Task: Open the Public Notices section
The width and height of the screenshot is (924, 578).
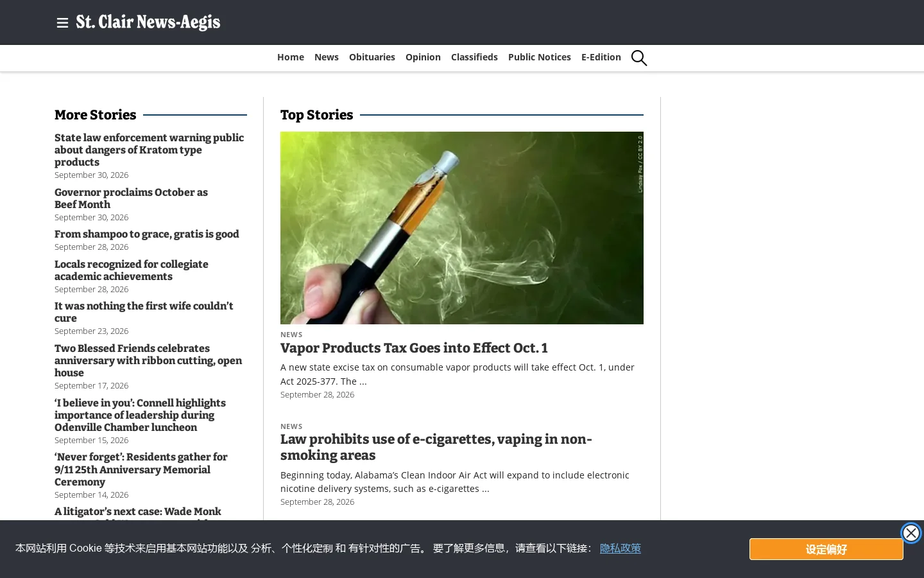Action: (x=540, y=57)
